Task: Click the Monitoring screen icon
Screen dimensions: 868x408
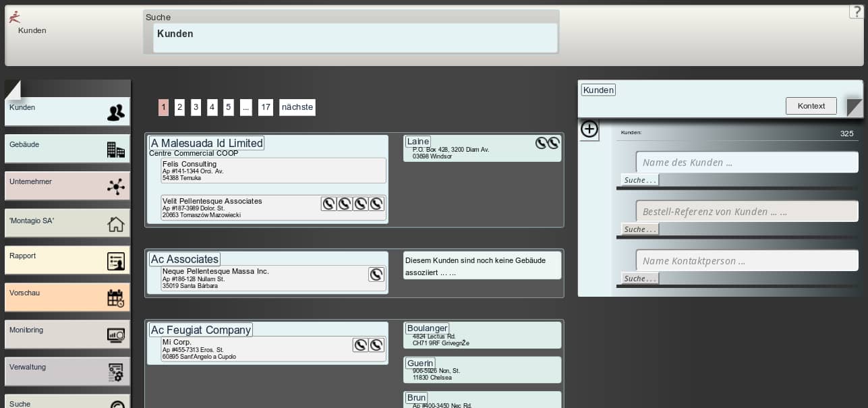Action: point(115,335)
